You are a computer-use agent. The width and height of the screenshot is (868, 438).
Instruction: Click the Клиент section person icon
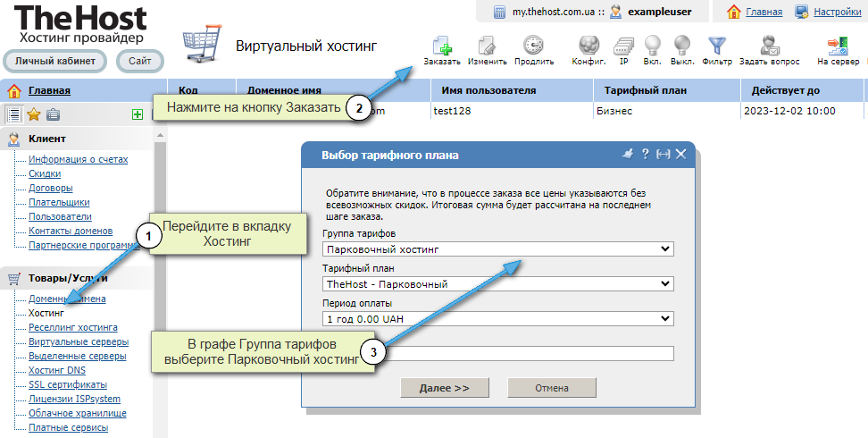(13, 139)
